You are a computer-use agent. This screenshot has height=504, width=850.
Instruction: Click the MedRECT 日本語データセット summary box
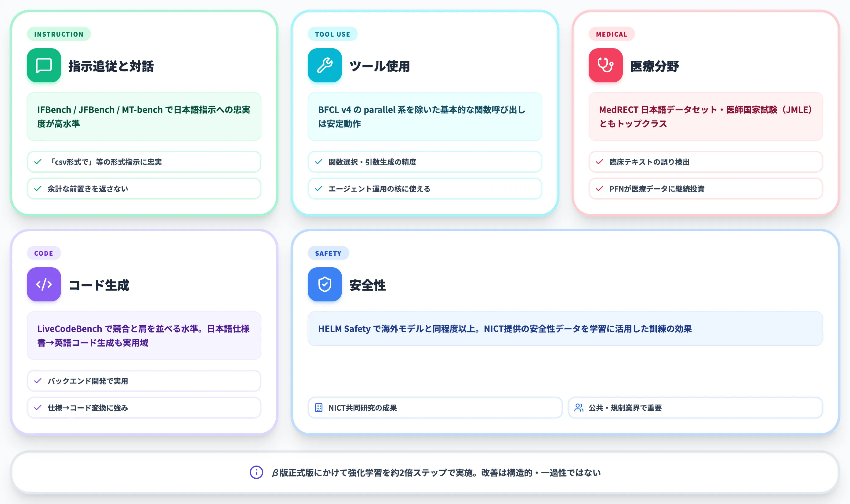click(x=706, y=117)
